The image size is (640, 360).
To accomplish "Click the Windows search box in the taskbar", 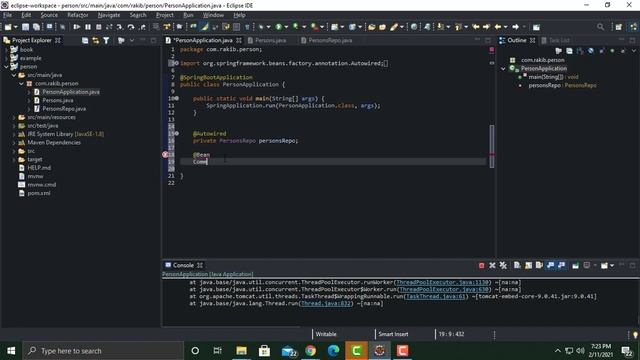I will point(103,351).
